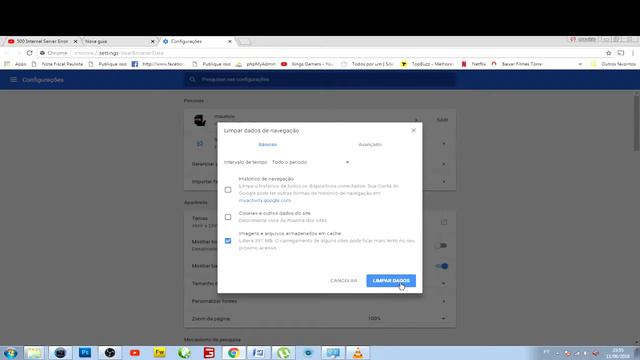Click the settings page vertical scrollbar

point(637,122)
